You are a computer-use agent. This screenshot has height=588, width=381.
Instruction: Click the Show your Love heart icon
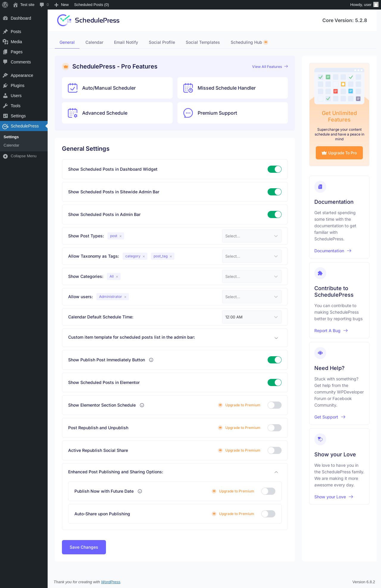pos(320,439)
